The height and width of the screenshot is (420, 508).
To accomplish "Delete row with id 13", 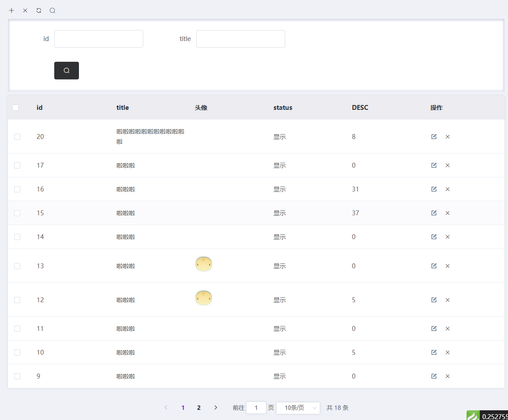I will click(x=448, y=266).
